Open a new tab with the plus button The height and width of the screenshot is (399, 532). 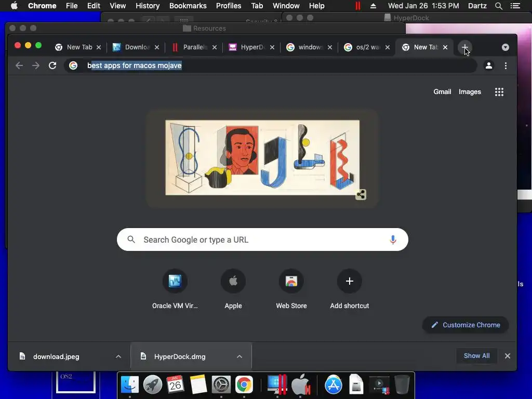coord(464,47)
